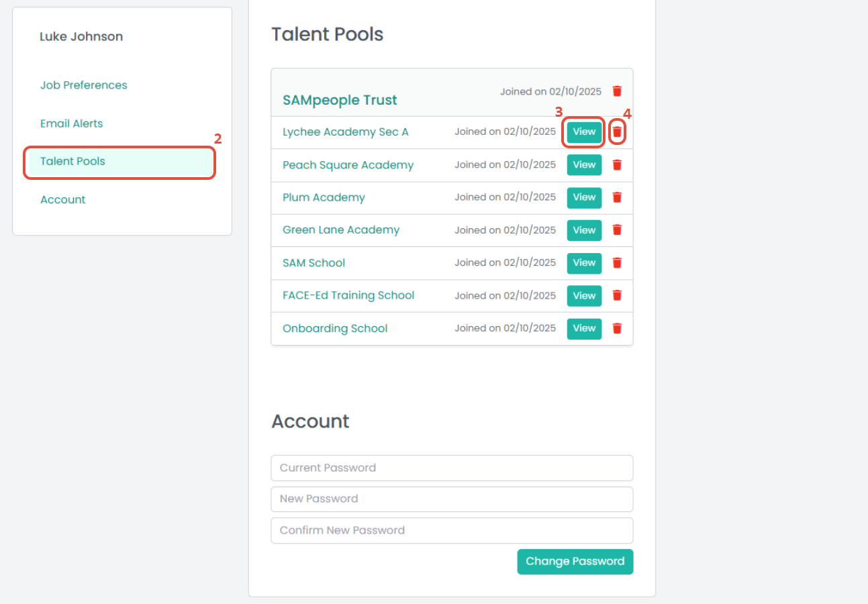Click the SAM School trash icon

(617, 263)
